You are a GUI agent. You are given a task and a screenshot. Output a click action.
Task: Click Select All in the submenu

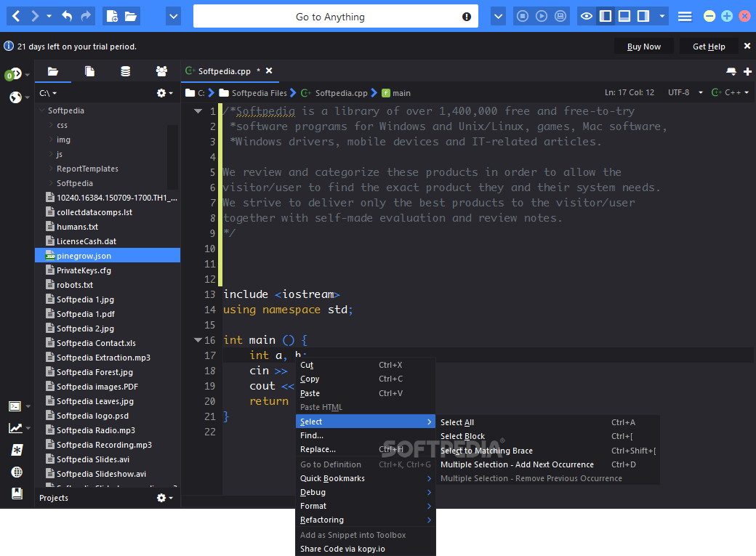[x=547, y=422]
